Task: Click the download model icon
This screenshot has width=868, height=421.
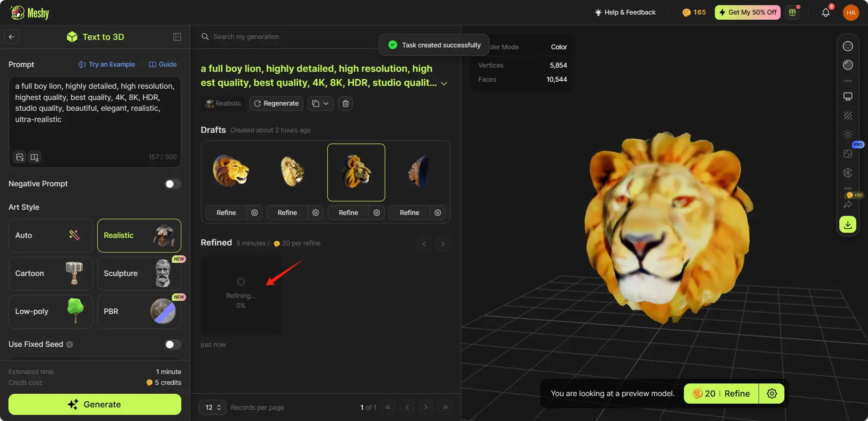Action: [x=847, y=225]
